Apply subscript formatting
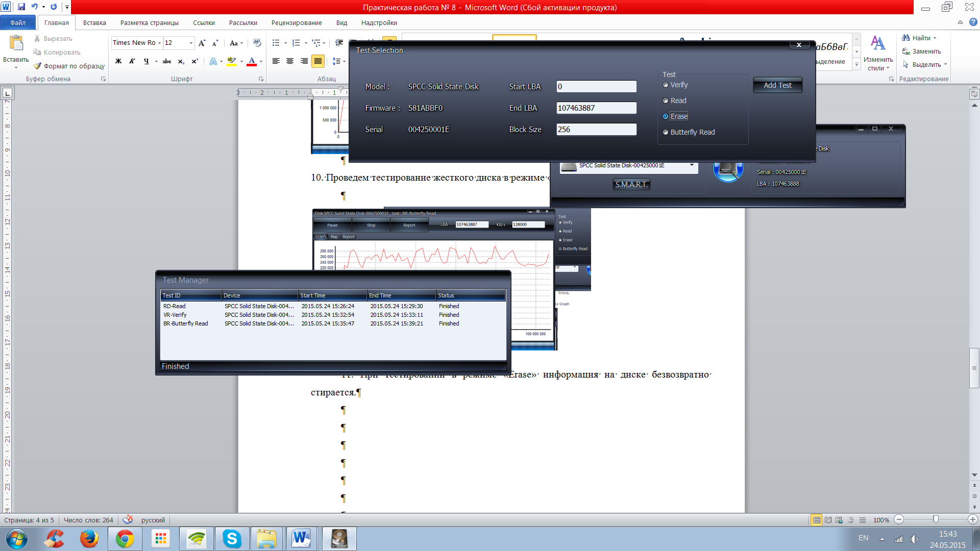This screenshot has height=551, width=980. 181,61
